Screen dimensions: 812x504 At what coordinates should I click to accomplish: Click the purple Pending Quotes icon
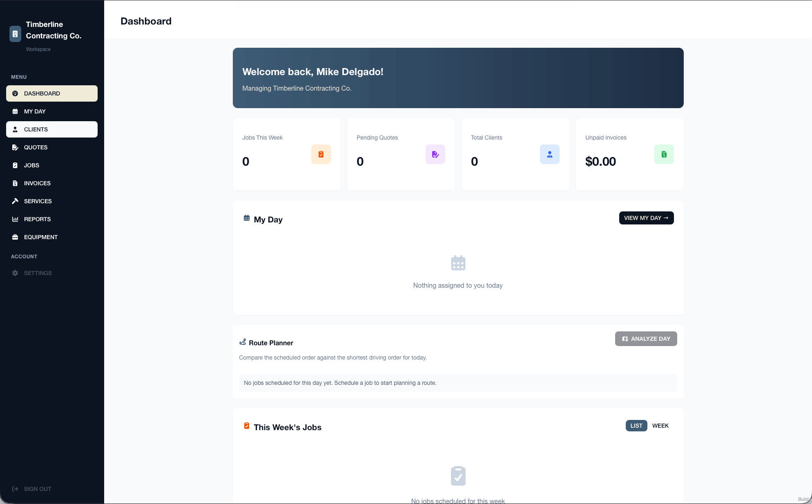coord(435,154)
